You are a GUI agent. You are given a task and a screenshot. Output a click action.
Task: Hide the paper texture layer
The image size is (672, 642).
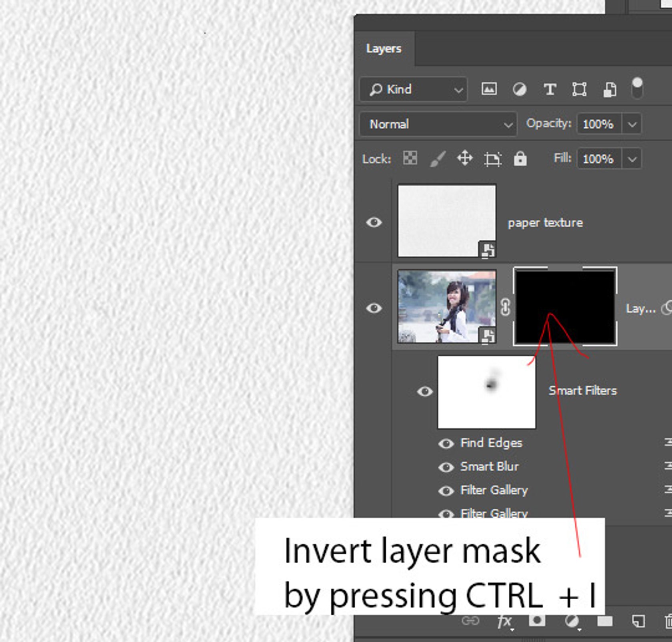click(375, 223)
